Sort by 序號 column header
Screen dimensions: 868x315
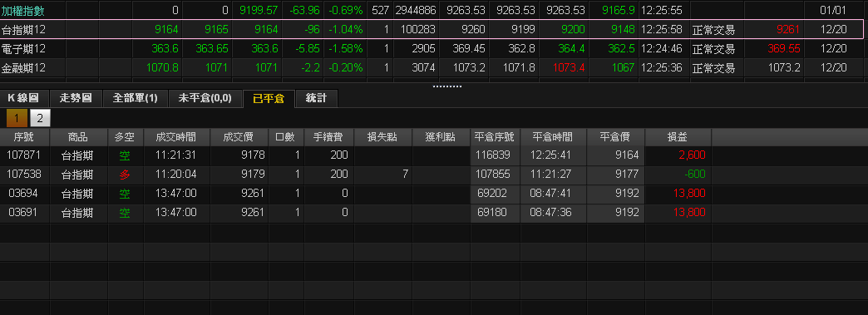pos(25,137)
